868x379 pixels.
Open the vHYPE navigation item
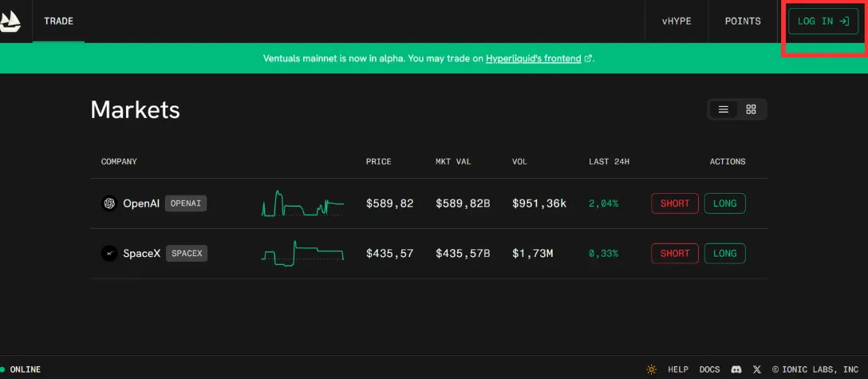pyautogui.click(x=676, y=22)
